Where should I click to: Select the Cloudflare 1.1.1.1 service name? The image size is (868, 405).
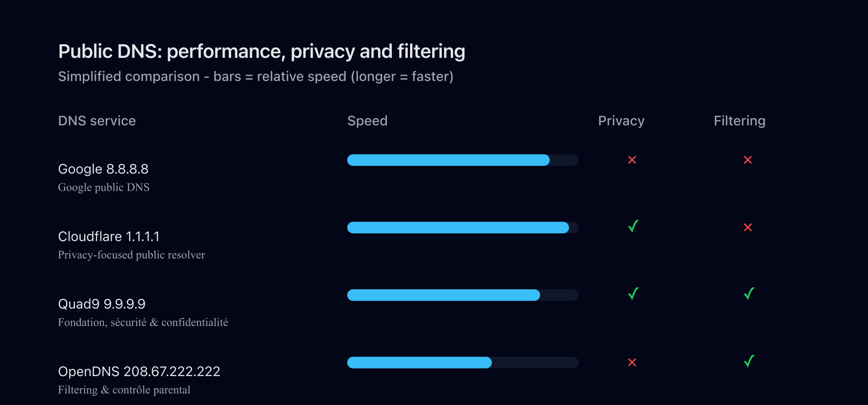pyautogui.click(x=108, y=236)
